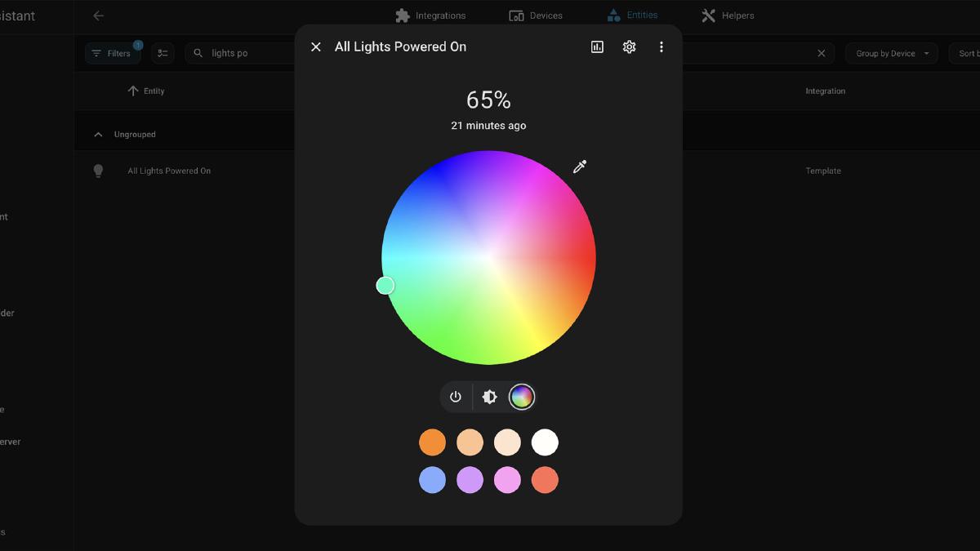Switch to color temperature mode
Viewport: 980px width, 551px height.
coord(488,397)
